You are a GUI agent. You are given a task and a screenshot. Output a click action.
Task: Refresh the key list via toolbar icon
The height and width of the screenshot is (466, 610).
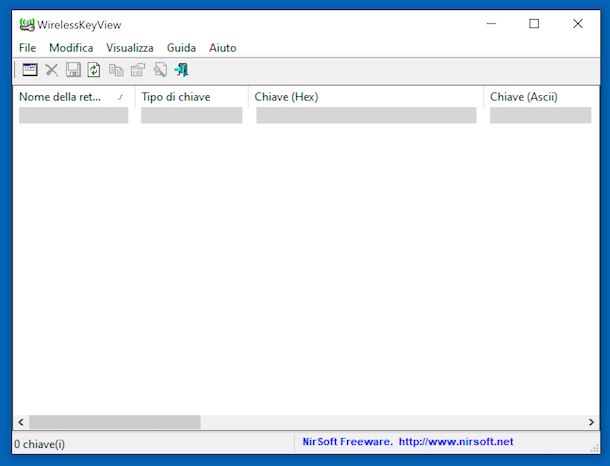tap(94, 70)
